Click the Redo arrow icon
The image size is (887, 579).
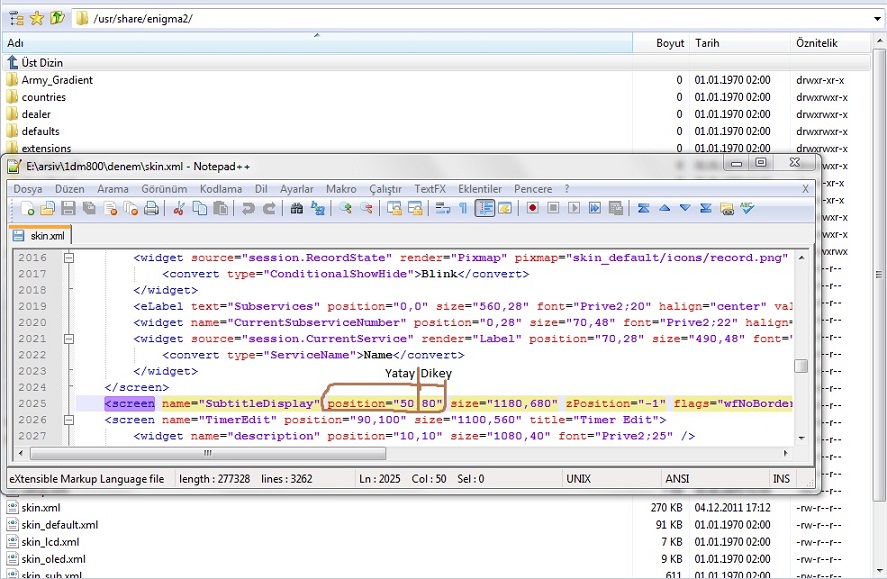tap(269, 209)
